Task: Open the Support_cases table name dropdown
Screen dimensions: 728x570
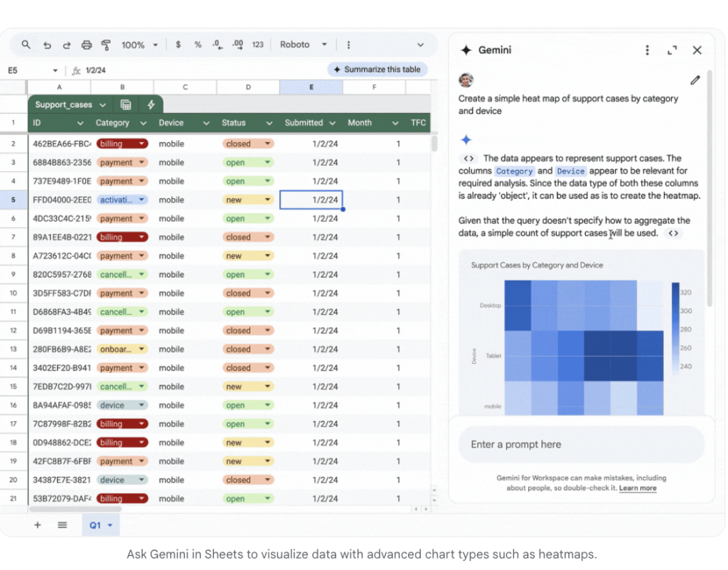Action: point(103,104)
